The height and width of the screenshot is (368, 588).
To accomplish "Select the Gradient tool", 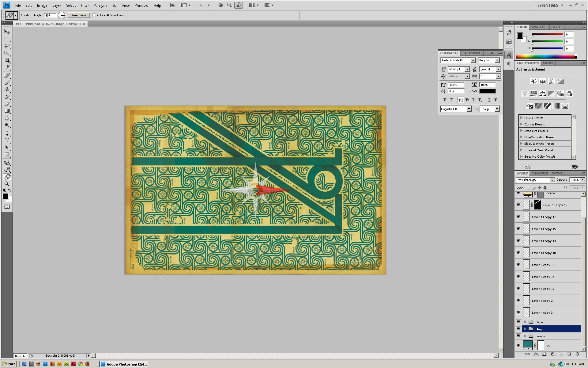I will tap(7, 111).
